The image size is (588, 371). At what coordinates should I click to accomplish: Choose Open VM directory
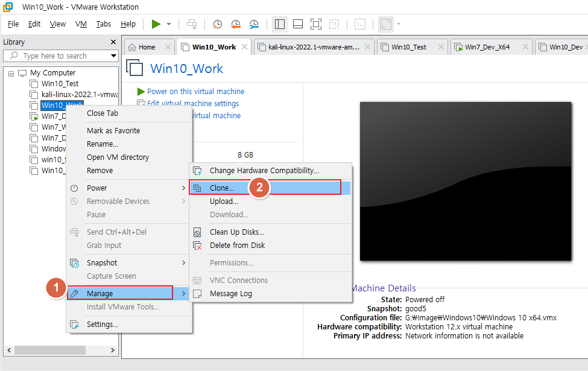click(129, 157)
